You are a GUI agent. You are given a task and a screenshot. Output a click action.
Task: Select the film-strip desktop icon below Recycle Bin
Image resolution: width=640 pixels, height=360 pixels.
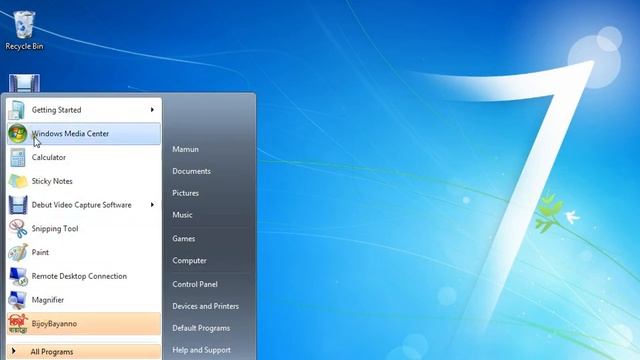(24, 83)
